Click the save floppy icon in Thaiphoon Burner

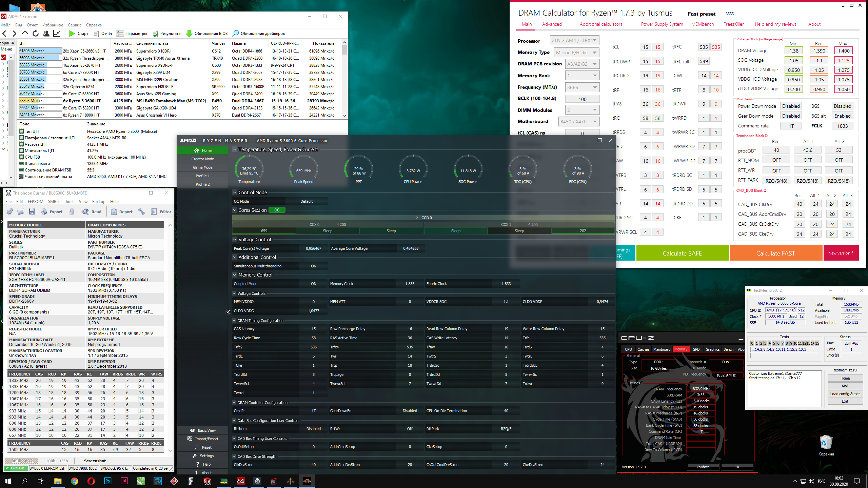32,212
